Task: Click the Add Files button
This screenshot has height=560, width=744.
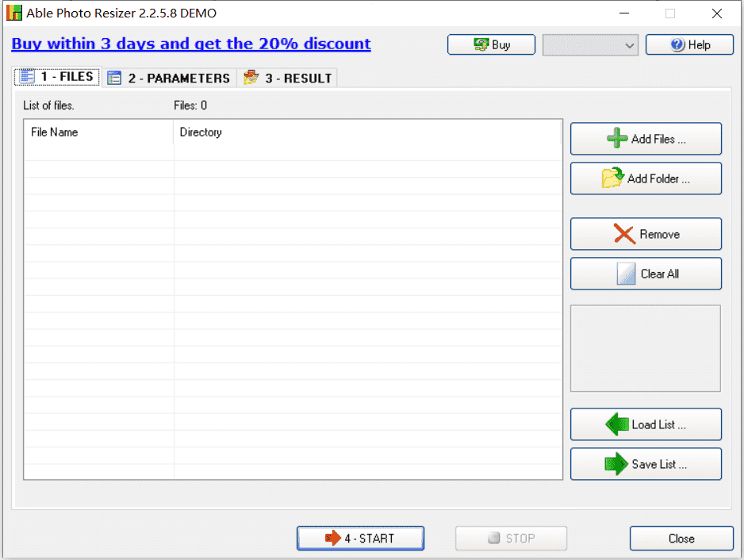Action: pos(646,139)
